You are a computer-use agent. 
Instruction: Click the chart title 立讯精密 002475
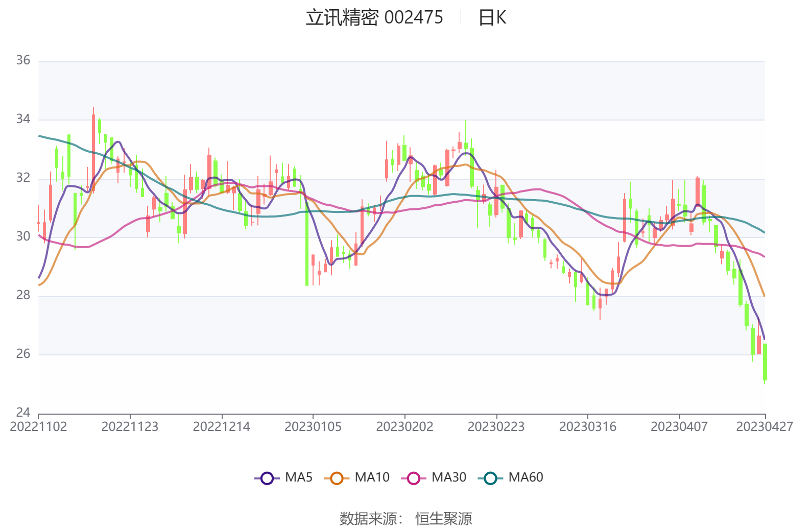point(374,17)
